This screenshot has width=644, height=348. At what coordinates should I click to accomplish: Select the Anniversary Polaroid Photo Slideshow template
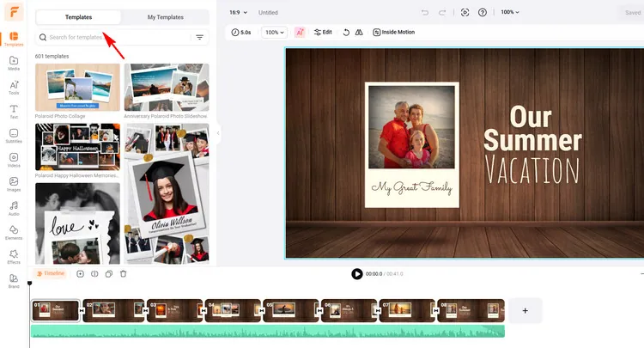pos(167,87)
